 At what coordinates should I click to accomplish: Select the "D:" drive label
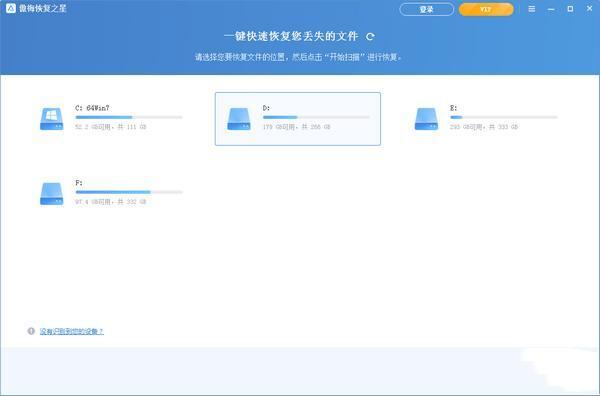click(x=266, y=108)
